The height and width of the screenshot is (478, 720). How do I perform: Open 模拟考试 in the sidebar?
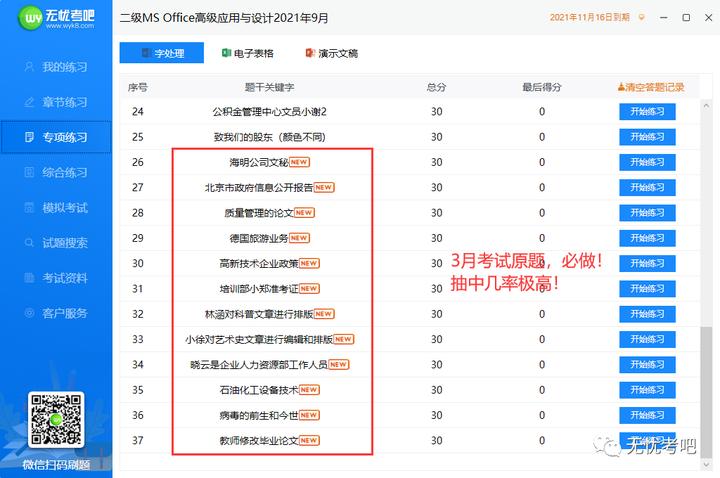tap(56, 208)
